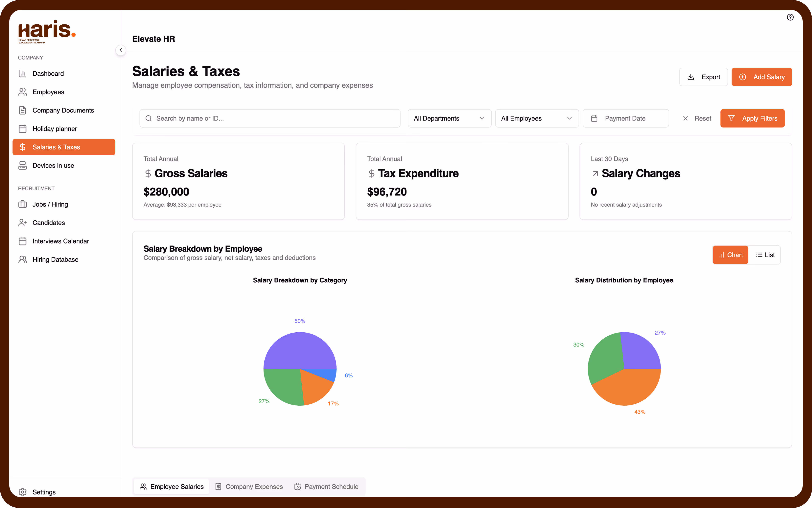Image resolution: width=812 pixels, height=508 pixels.
Task: Expand the All Employees dropdown
Action: [536, 118]
